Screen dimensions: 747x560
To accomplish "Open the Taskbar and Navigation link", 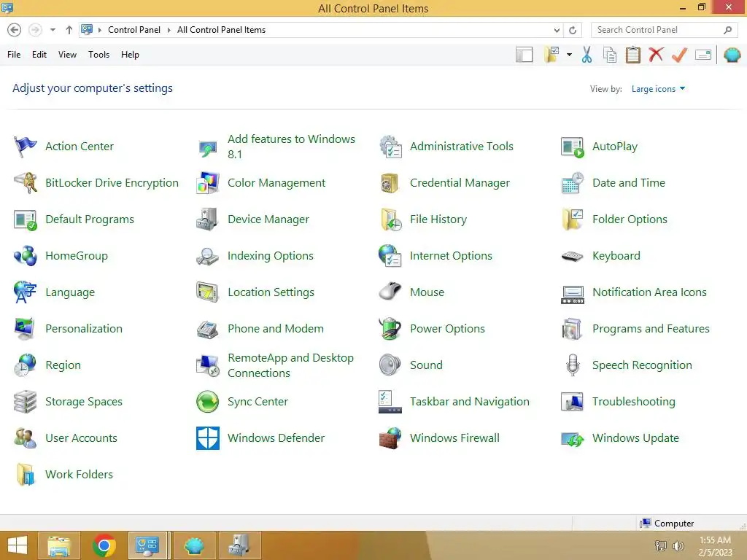I will (469, 402).
